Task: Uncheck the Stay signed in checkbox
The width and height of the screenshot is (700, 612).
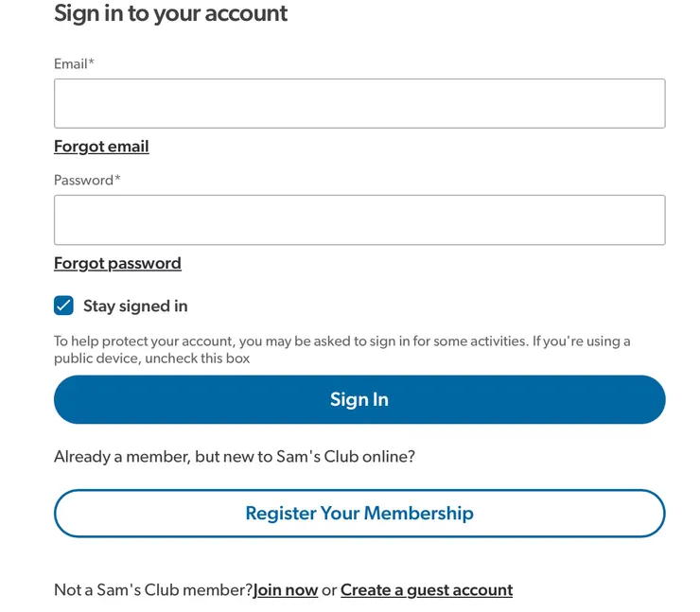Action: coord(63,306)
